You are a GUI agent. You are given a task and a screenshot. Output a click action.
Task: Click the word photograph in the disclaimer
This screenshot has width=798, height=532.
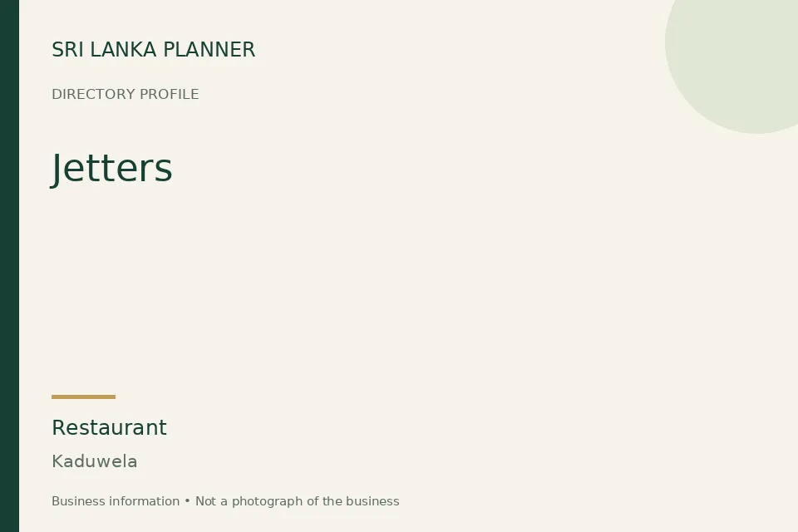tap(275, 502)
